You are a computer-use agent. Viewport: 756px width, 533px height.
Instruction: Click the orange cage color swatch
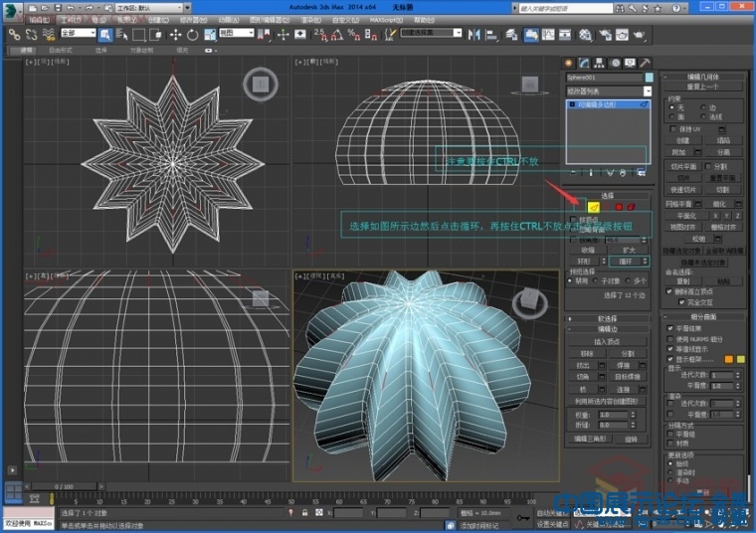click(728, 359)
